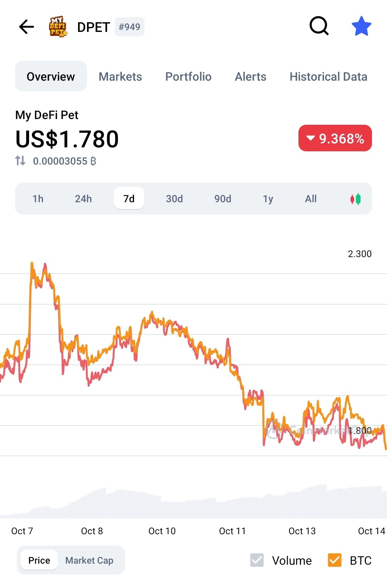Viewport: 387px width, 588px height.
Task: Select the Price chart mode
Action: coord(39,560)
